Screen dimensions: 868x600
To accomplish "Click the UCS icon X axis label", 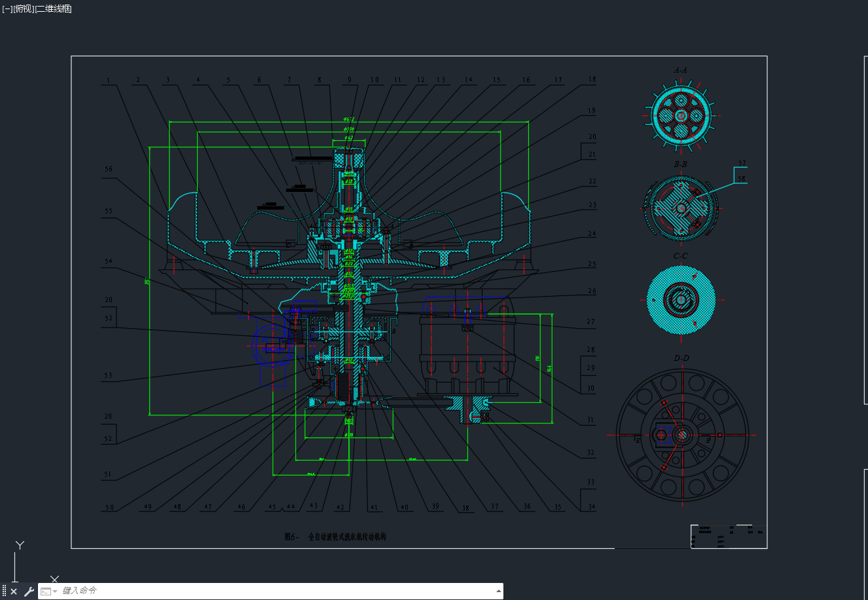I will point(55,579).
